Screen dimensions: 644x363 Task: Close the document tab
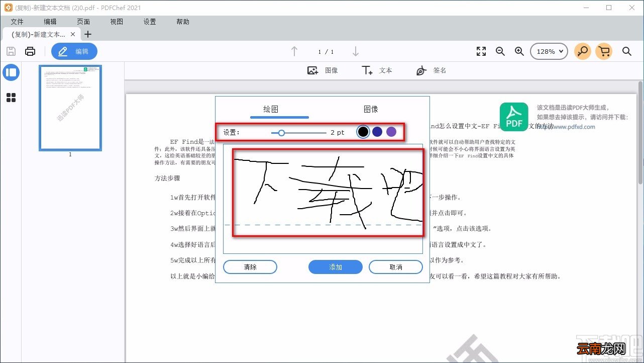(73, 34)
